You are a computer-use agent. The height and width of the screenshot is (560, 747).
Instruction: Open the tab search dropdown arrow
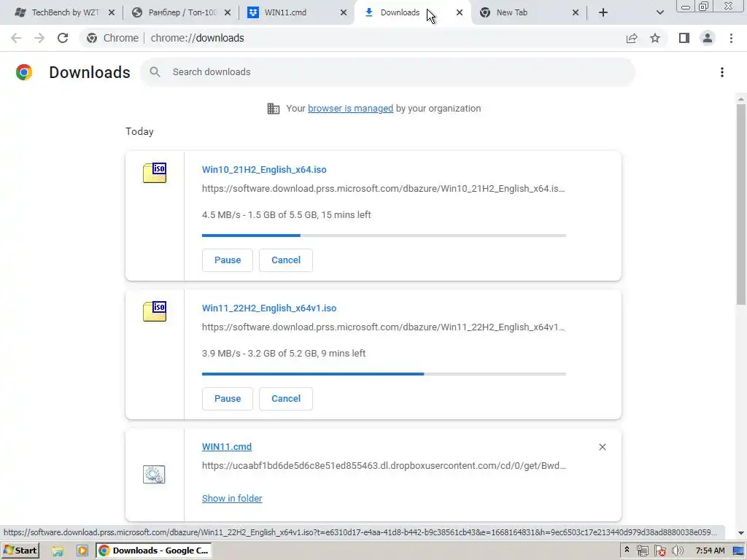pyautogui.click(x=659, y=12)
